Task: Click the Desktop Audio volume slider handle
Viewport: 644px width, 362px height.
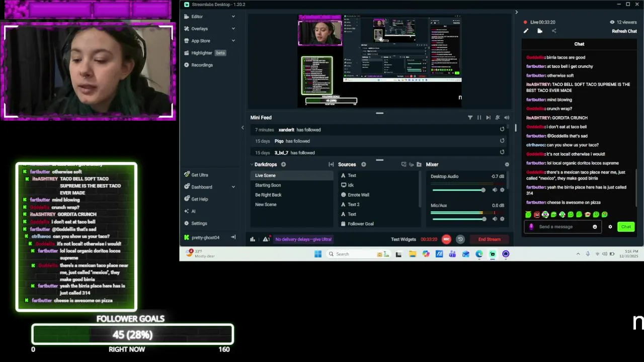Action: (483, 190)
